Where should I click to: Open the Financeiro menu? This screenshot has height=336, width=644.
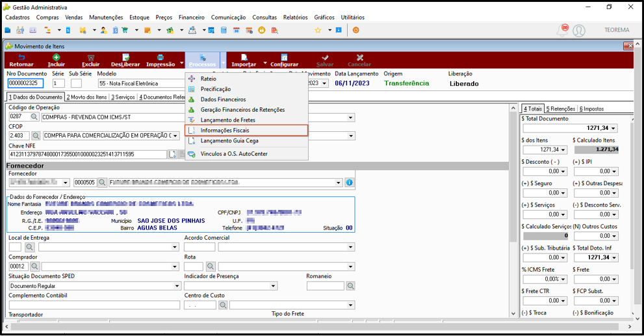pos(192,18)
